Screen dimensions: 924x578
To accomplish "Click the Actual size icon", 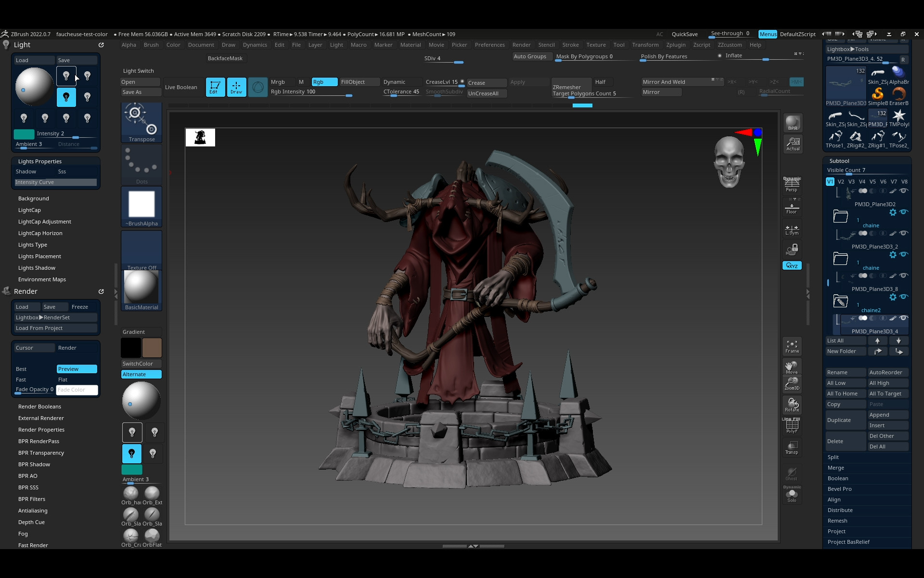I will 793,144.
